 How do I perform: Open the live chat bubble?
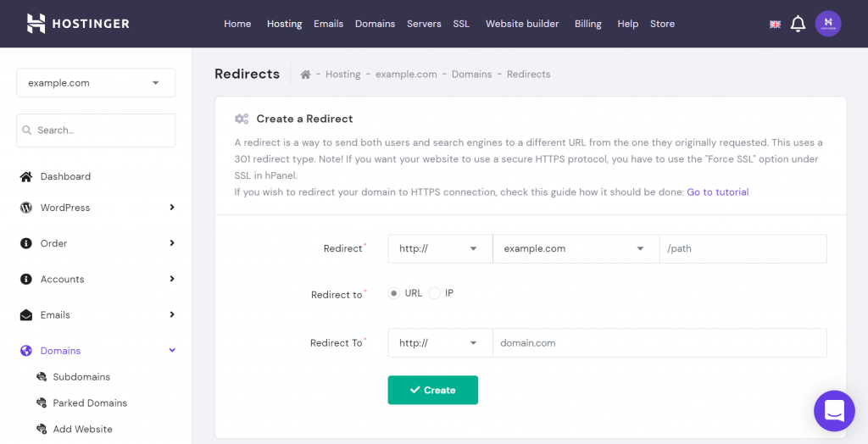point(834,411)
